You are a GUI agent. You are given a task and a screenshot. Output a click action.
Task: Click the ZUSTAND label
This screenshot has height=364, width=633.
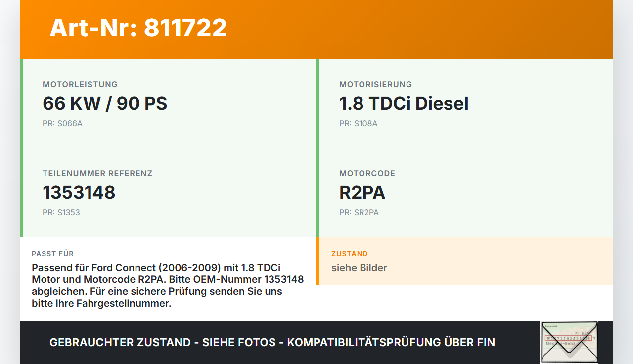(x=350, y=254)
